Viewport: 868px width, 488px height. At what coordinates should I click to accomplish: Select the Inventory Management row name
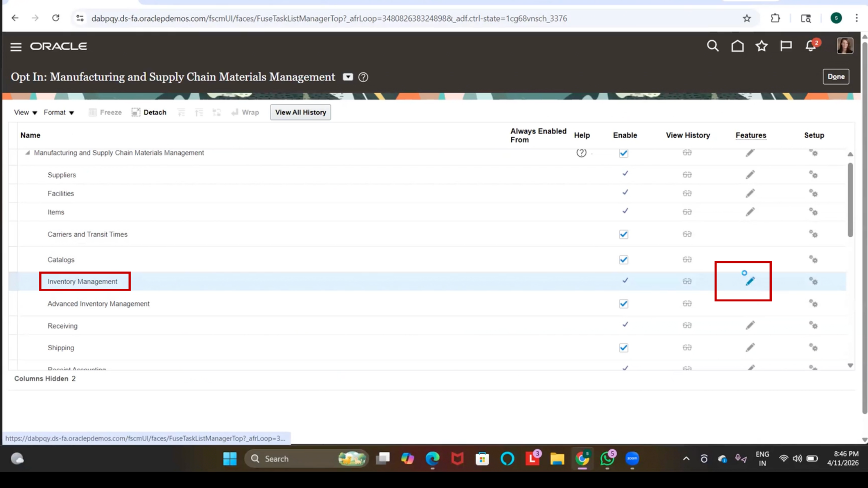click(82, 282)
